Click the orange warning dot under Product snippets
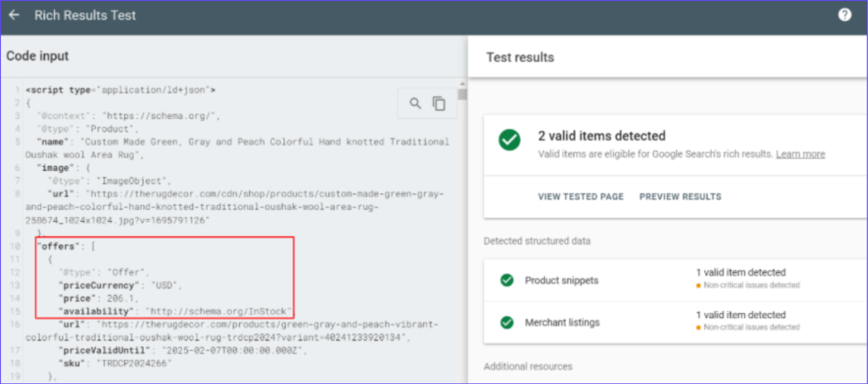868x384 pixels. point(698,286)
